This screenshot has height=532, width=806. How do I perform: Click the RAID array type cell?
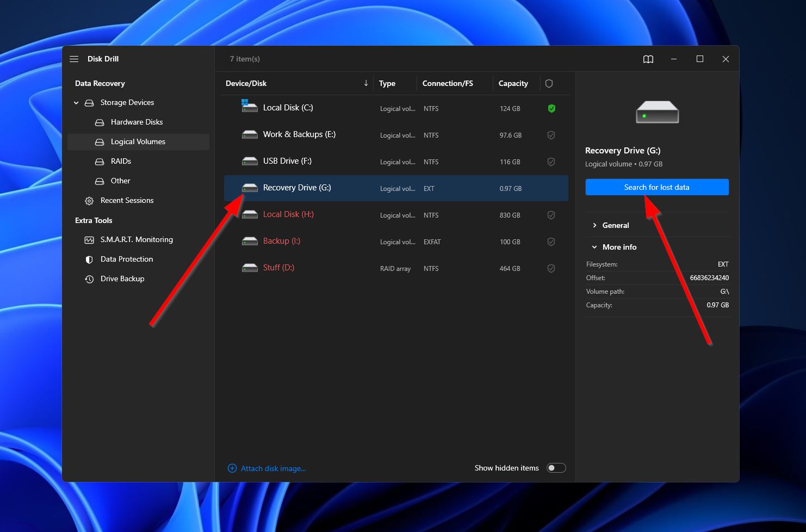395,269
